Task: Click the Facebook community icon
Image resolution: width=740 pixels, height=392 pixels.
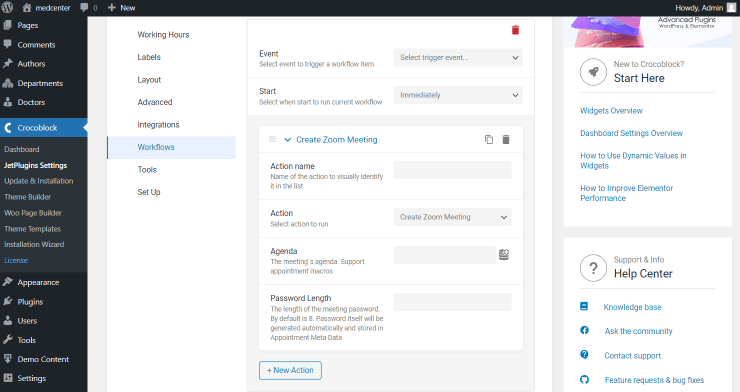Action: pyautogui.click(x=584, y=330)
